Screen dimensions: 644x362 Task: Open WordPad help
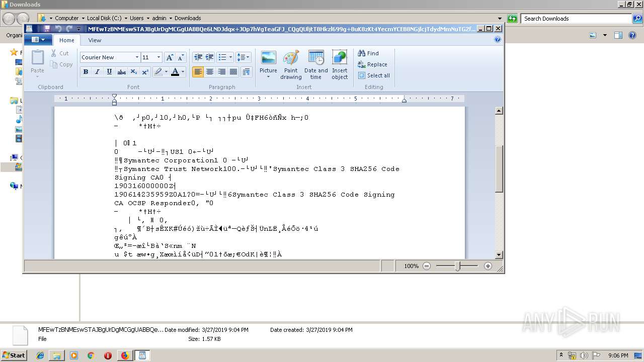click(x=498, y=40)
